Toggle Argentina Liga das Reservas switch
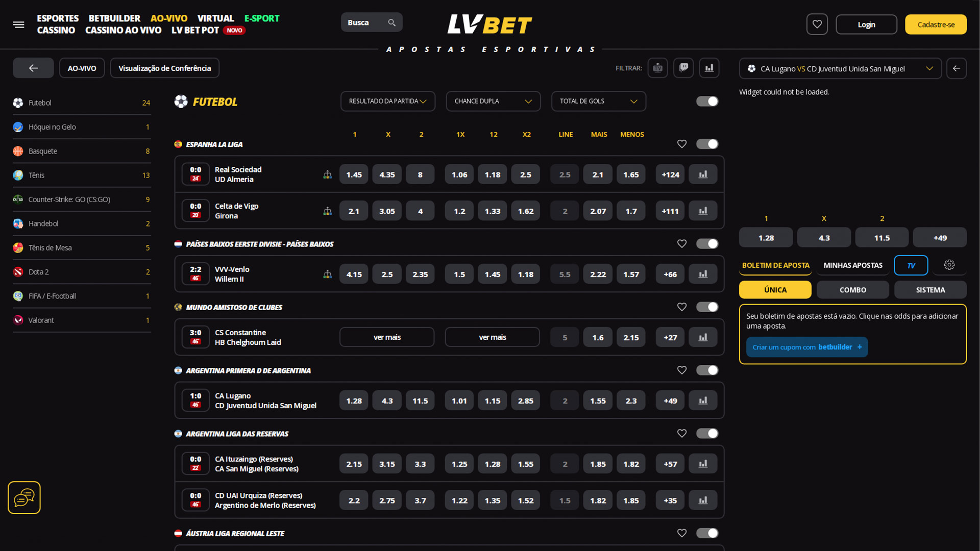Screen dimensions: 980x551 tap(707, 433)
